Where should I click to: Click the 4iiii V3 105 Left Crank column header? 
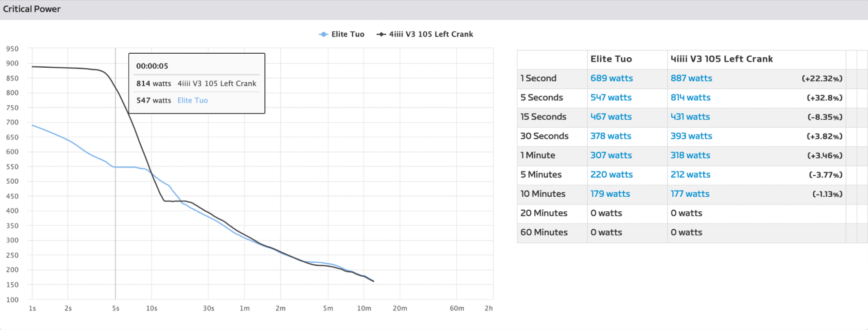(722, 59)
